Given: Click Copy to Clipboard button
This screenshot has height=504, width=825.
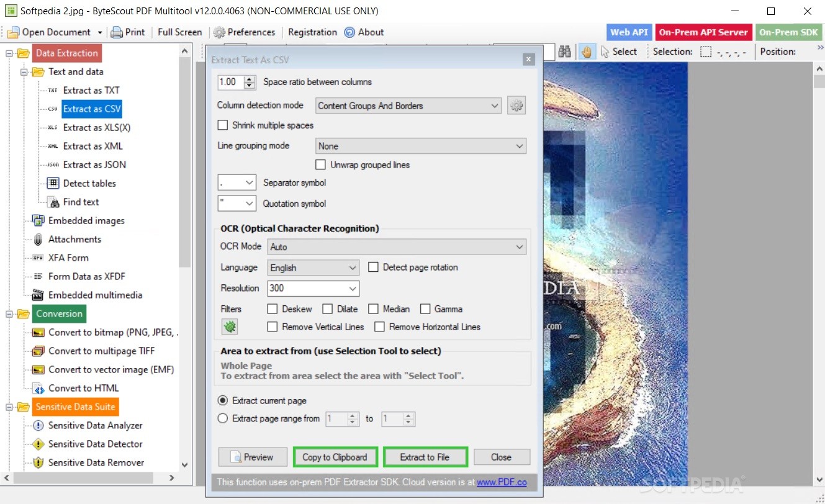Looking at the screenshot, I should pyautogui.click(x=335, y=457).
